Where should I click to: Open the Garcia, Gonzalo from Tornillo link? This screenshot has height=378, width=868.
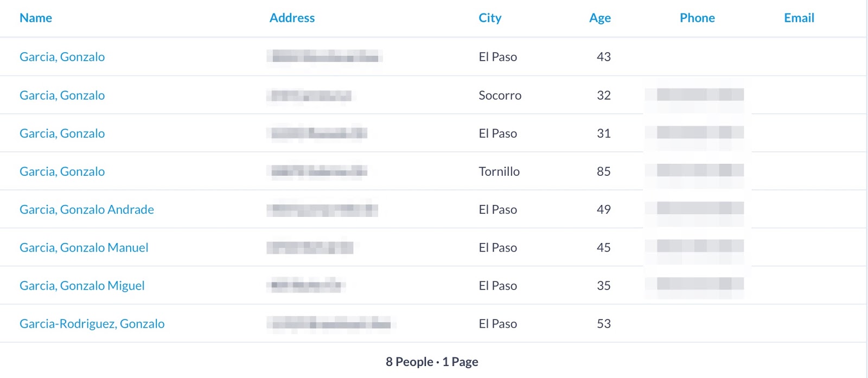(62, 171)
